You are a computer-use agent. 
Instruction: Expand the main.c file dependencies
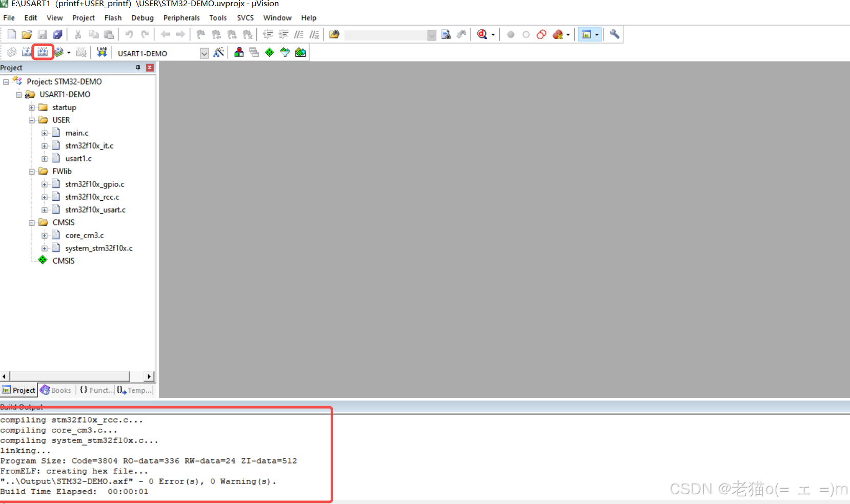[45, 133]
